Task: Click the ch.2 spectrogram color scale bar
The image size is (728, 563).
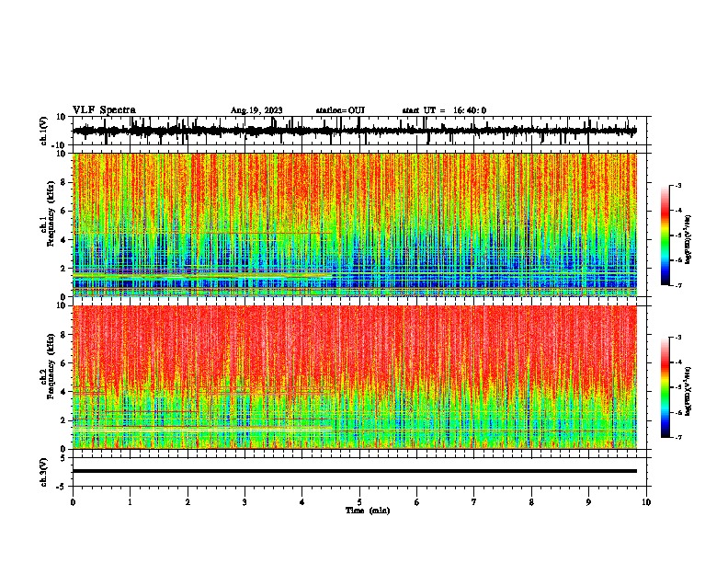Action: coord(665,387)
